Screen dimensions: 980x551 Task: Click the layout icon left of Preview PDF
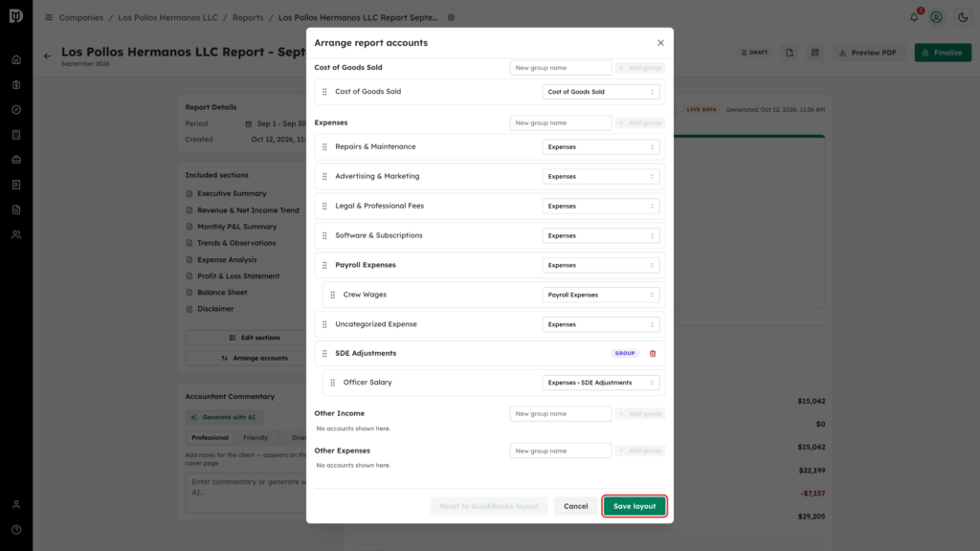point(815,53)
